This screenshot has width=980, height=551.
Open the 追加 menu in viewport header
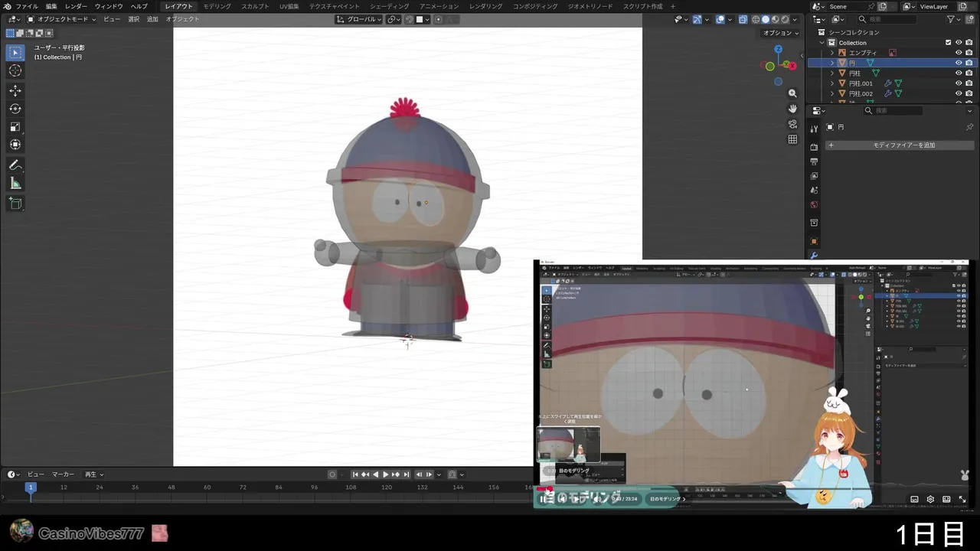[152, 19]
